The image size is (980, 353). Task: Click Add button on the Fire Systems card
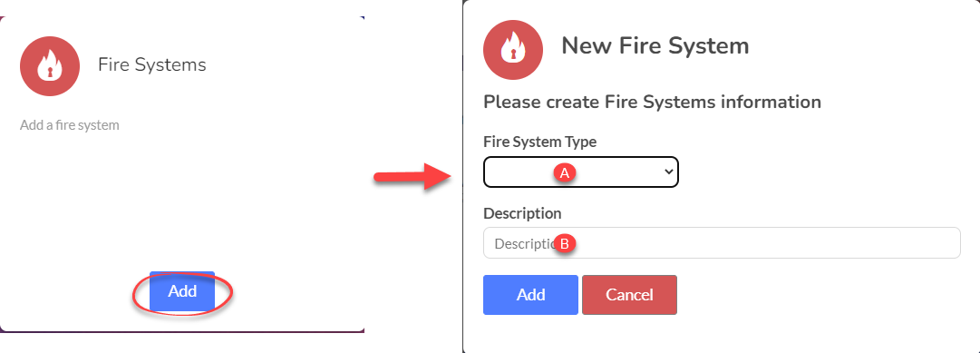182,291
